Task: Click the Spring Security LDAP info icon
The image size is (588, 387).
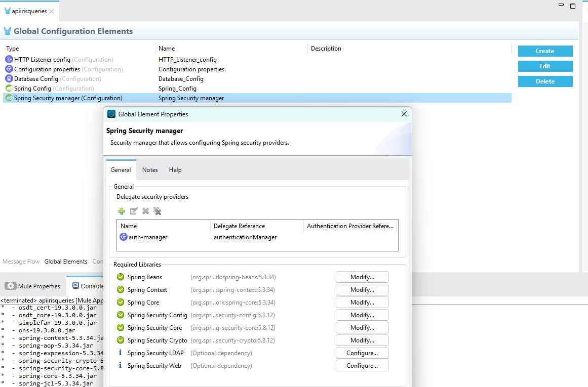Action: click(x=120, y=353)
